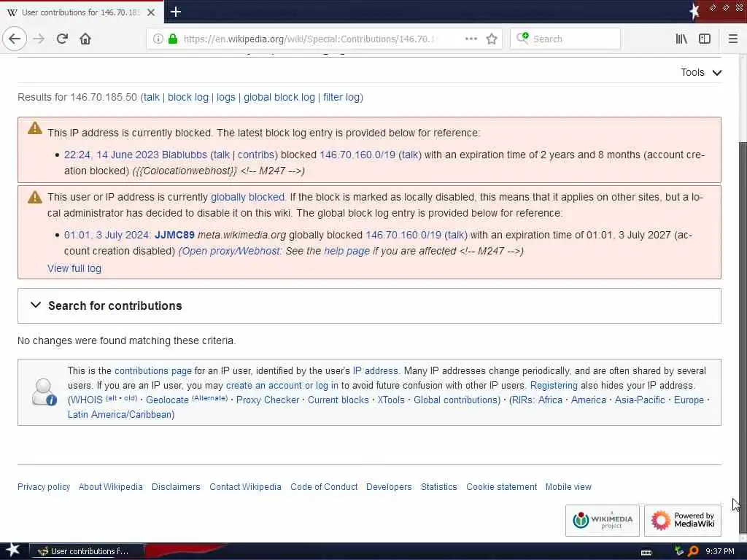This screenshot has width=747, height=560.
Task: Open the logs link
Action: (226, 97)
